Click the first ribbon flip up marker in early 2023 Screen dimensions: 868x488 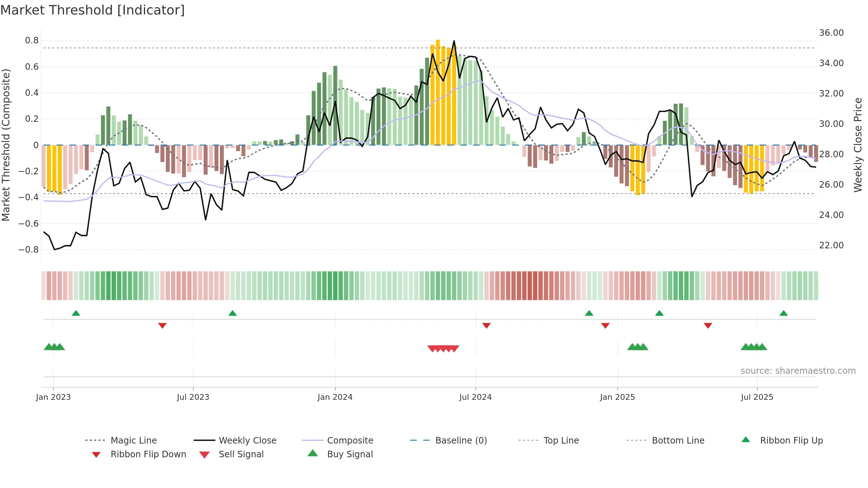coord(76,313)
